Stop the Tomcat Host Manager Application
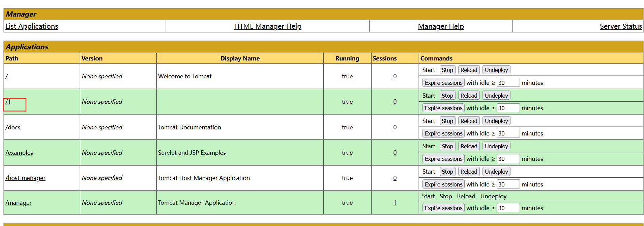The height and width of the screenshot is (226, 644). (x=447, y=172)
